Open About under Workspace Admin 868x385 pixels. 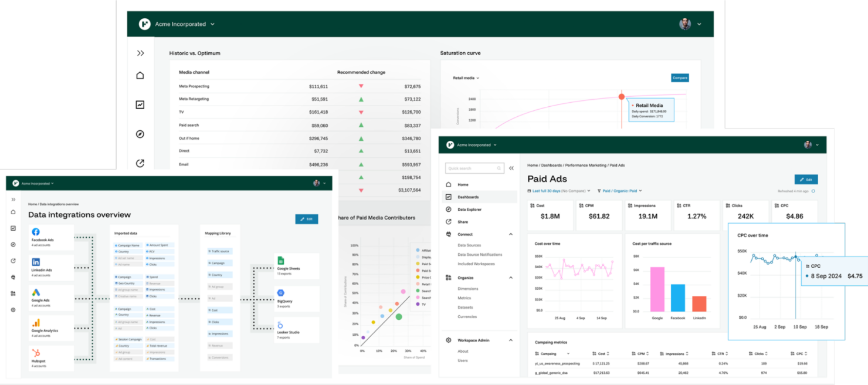pyautogui.click(x=463, y=352)
